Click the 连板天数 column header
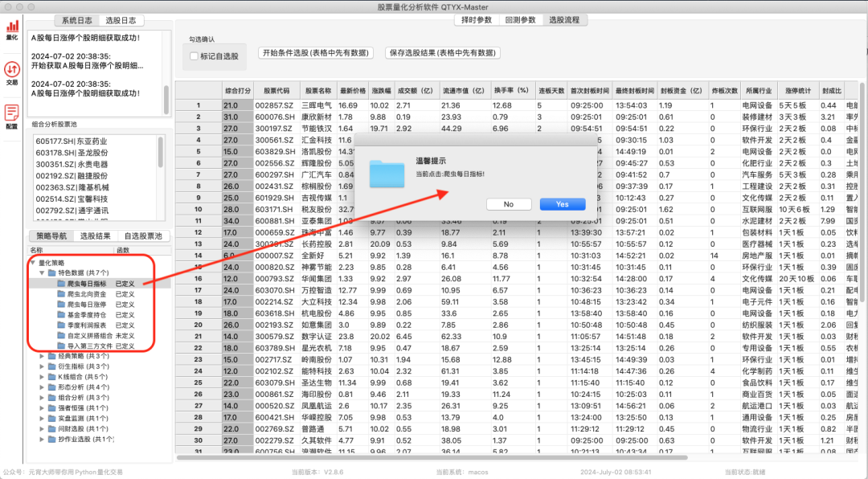Viewport: 868px width, 479px height. point(551,90)
